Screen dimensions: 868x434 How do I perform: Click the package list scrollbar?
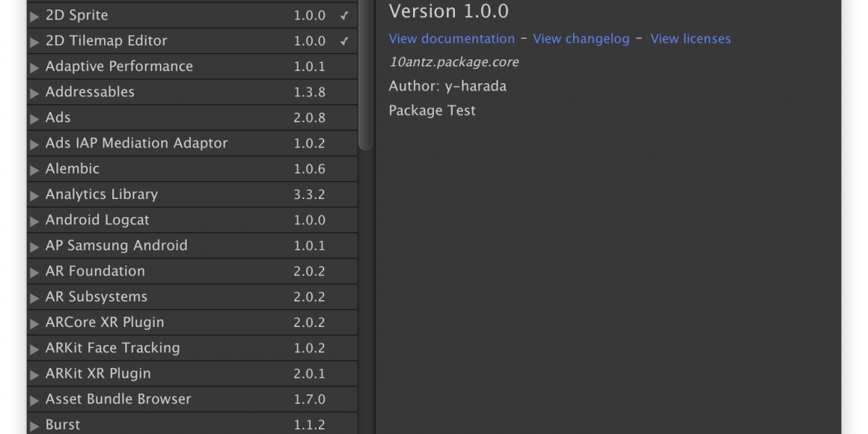(366, 72)
